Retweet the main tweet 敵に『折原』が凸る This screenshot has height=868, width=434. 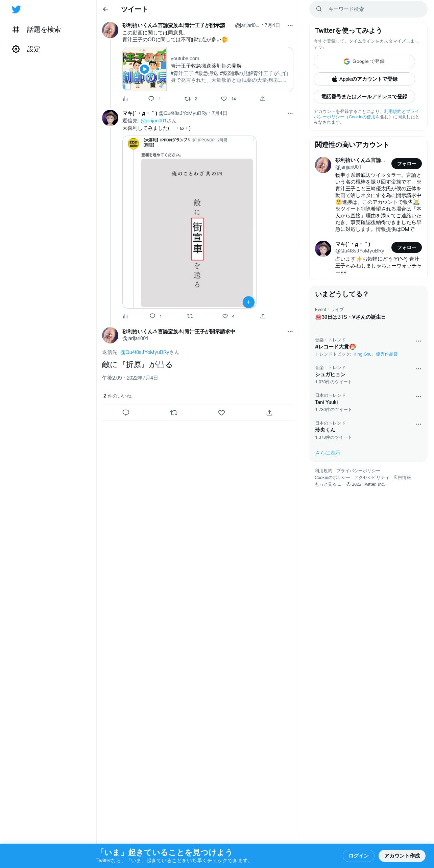point(174,412)
